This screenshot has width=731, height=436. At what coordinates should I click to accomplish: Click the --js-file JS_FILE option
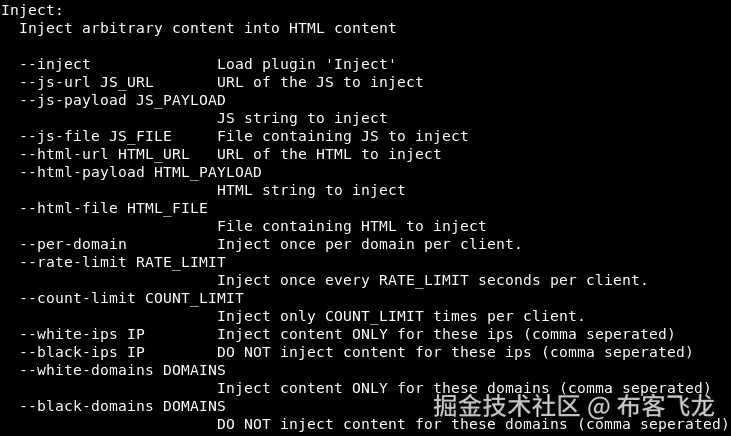96,136
